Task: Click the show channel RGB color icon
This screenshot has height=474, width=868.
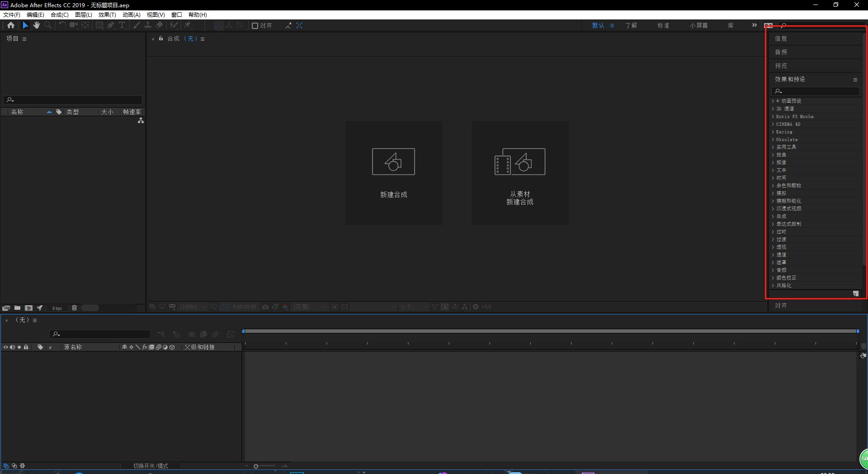Action: click(285, 307)
